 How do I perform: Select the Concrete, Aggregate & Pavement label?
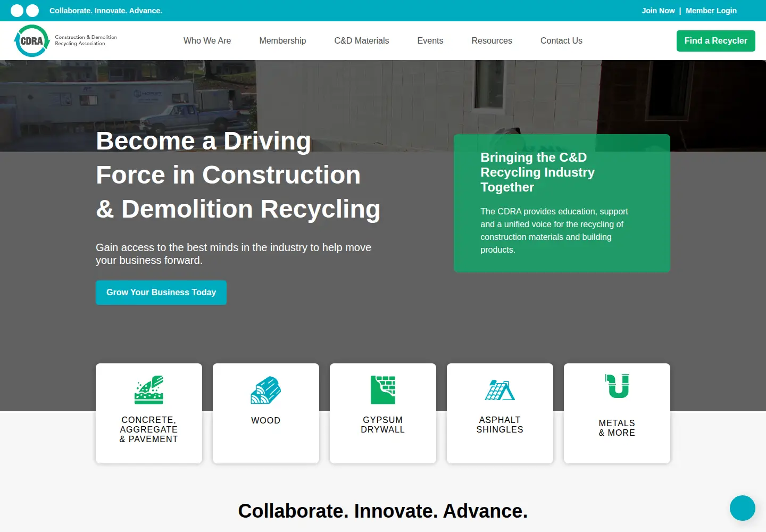(149, 430)
